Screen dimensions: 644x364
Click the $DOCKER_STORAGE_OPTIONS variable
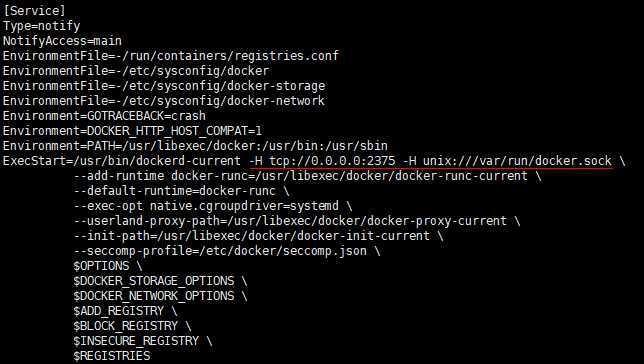click(x=154, y=281)
